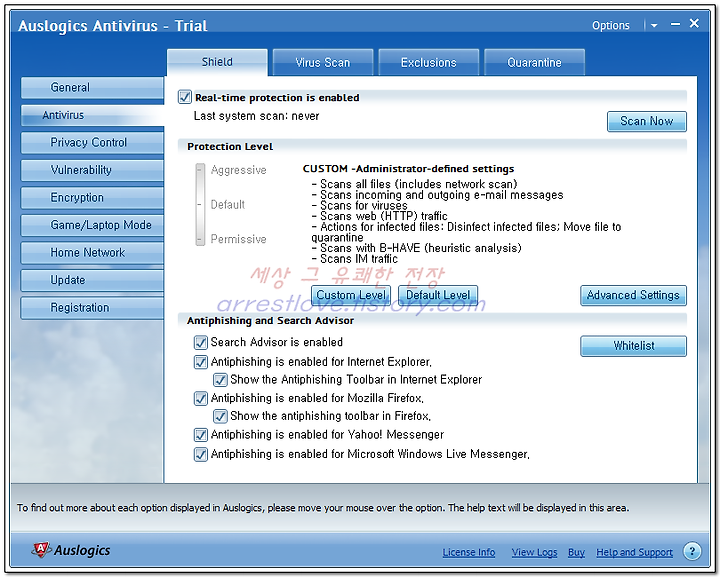Open Update section
The image size is (720, 577).
coord(92,280)
